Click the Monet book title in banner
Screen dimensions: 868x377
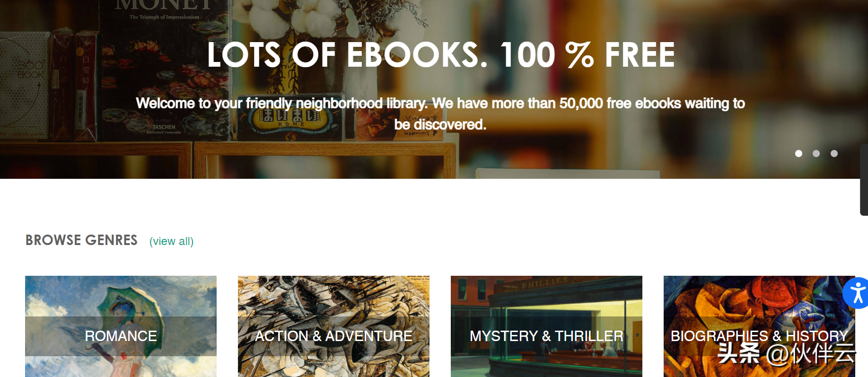pyautogui.click(x=164, y=6)
